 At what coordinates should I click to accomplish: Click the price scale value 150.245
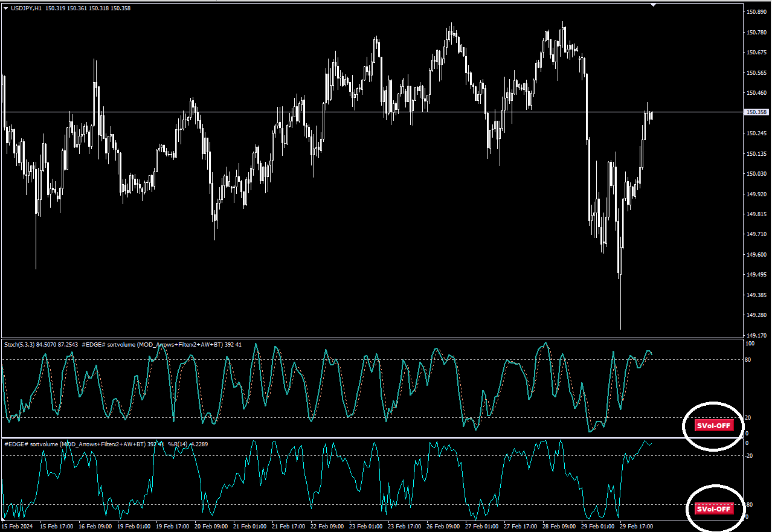tap(756, 133)
